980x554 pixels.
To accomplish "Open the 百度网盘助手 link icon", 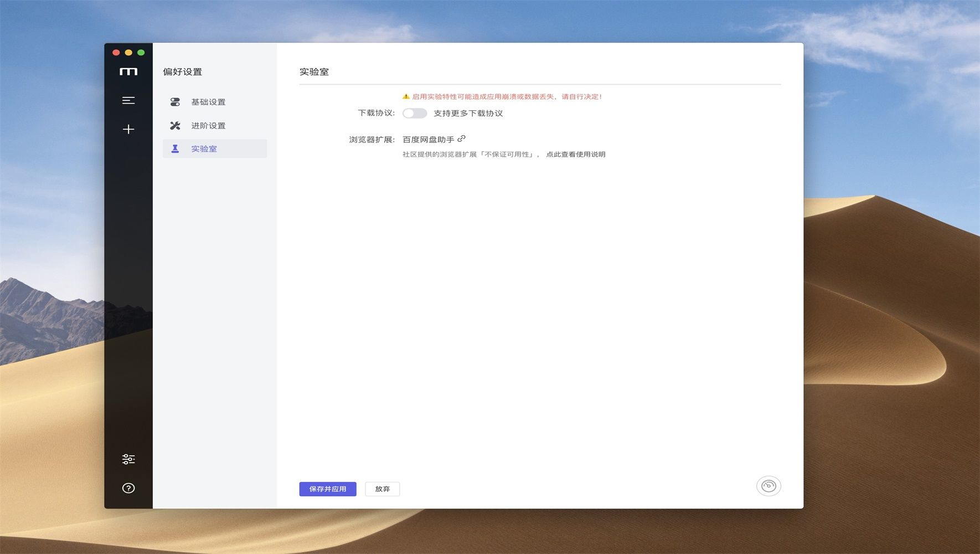I will click(462, 138).
